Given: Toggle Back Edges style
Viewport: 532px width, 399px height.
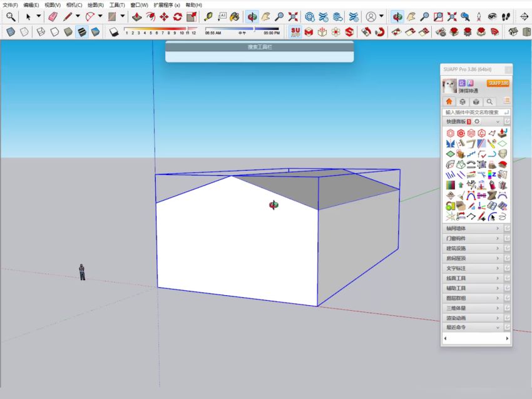Looking at the screenshot, I should [24, 32].
